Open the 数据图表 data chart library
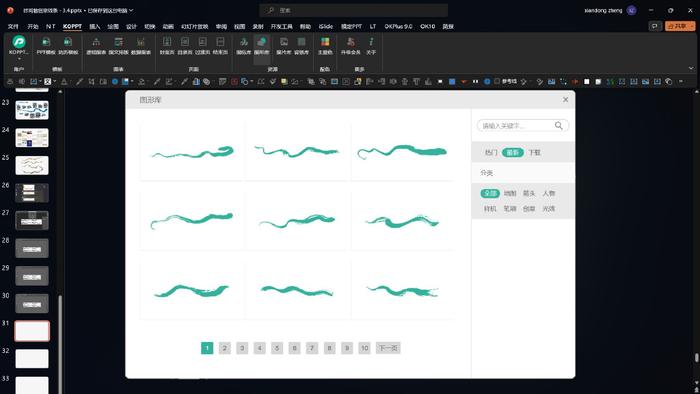 pos(141,46)
